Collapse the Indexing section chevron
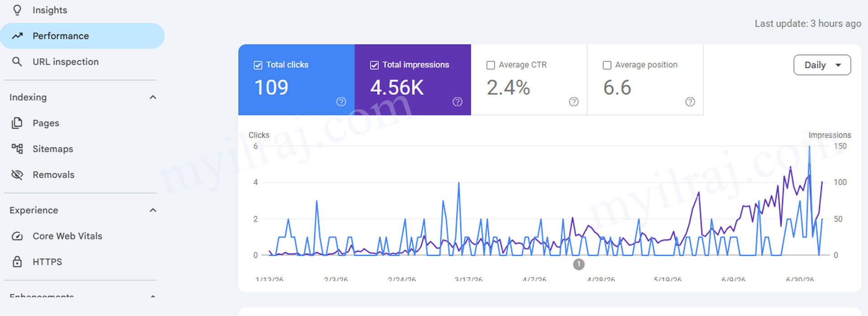The height and width of the screenshot is (316, 868). click(153, 97)
